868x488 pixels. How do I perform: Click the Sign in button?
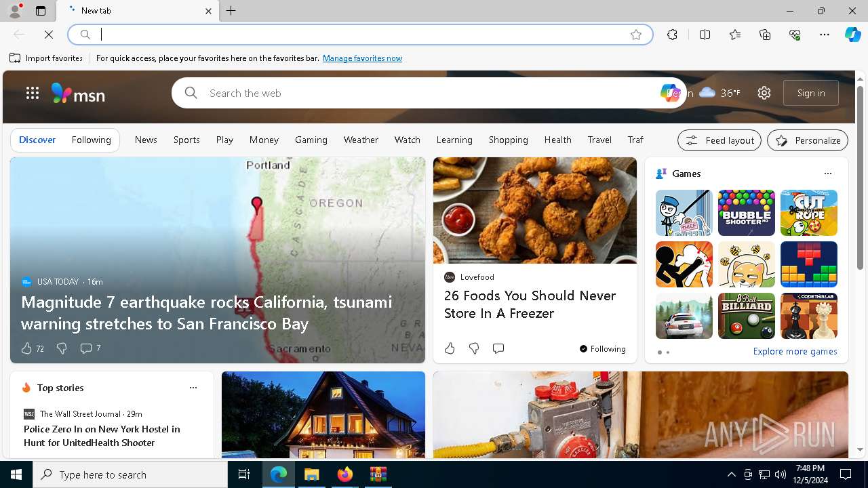(811, 93)
